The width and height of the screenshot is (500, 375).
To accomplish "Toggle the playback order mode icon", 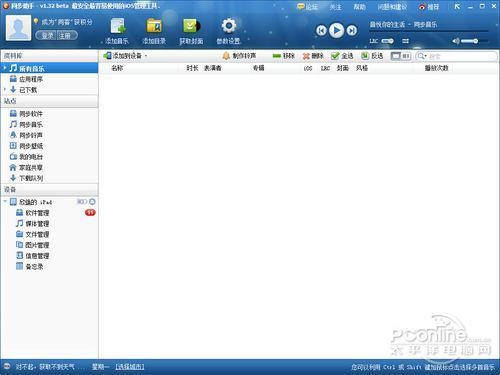I will click(405, 41).
